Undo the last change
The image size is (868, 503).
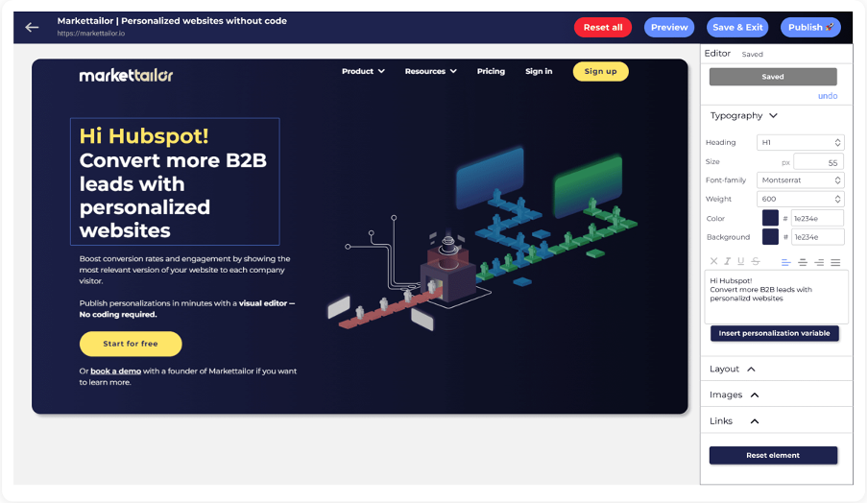pos(828,96)
